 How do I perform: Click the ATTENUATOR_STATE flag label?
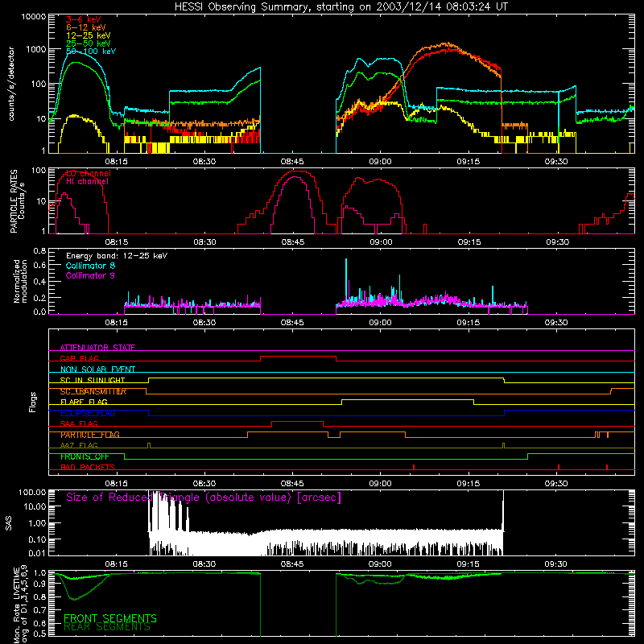97,348
